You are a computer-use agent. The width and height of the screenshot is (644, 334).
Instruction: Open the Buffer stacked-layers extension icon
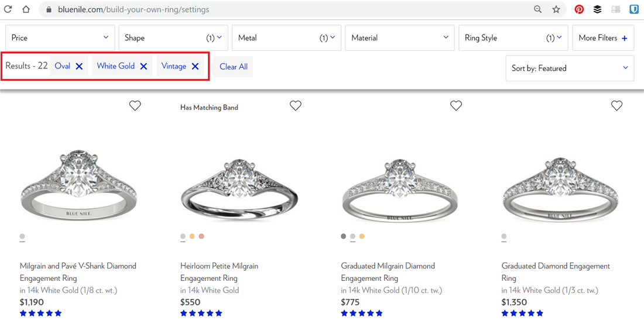[x=598, y=9]
